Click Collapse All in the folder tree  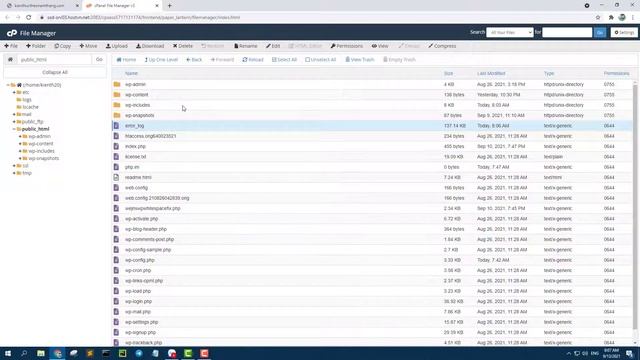point(55,72)
